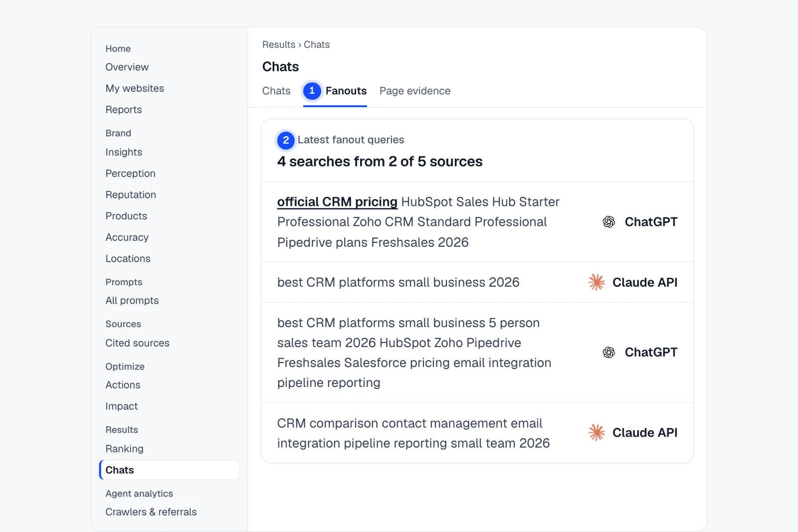Open All prompts in the sidebar
The height and width of the screenshot is (532, 798).
click(132, 301)
